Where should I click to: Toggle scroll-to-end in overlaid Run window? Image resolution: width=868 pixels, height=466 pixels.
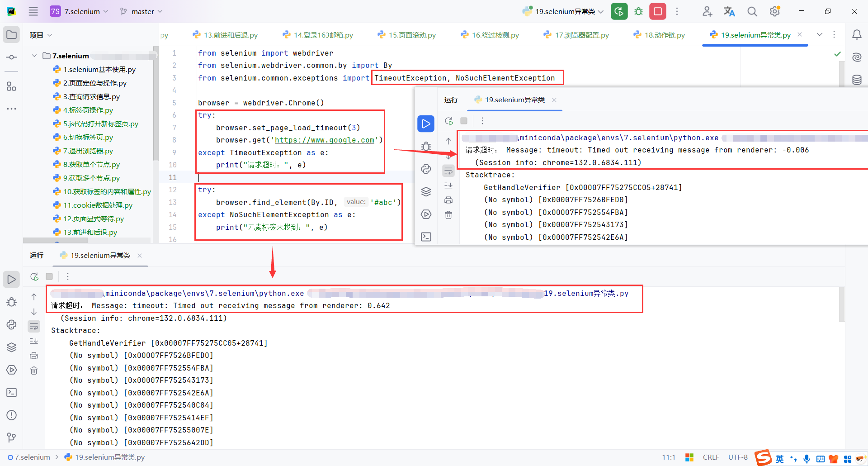[448, 185]
